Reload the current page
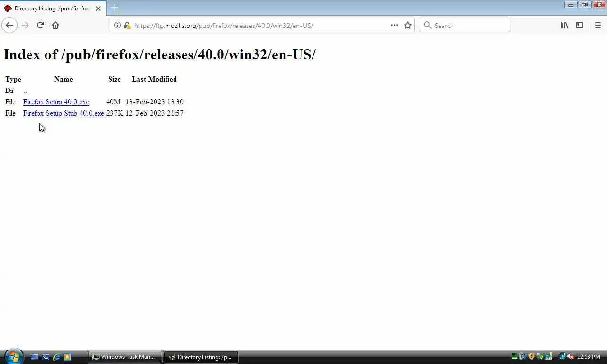607x364 pixels. pyautogui.click(x=40, y=25)
